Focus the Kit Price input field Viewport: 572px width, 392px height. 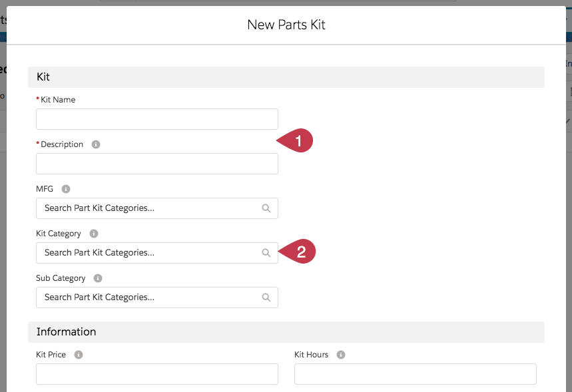tap(157, 374)
